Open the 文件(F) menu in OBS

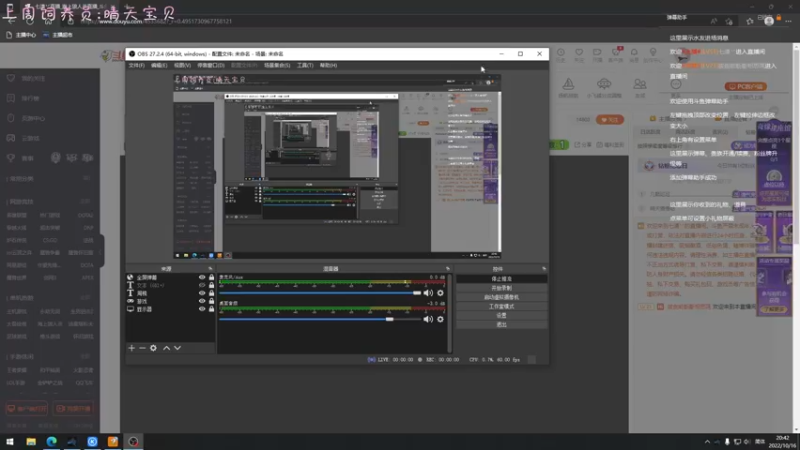(136, 65)
